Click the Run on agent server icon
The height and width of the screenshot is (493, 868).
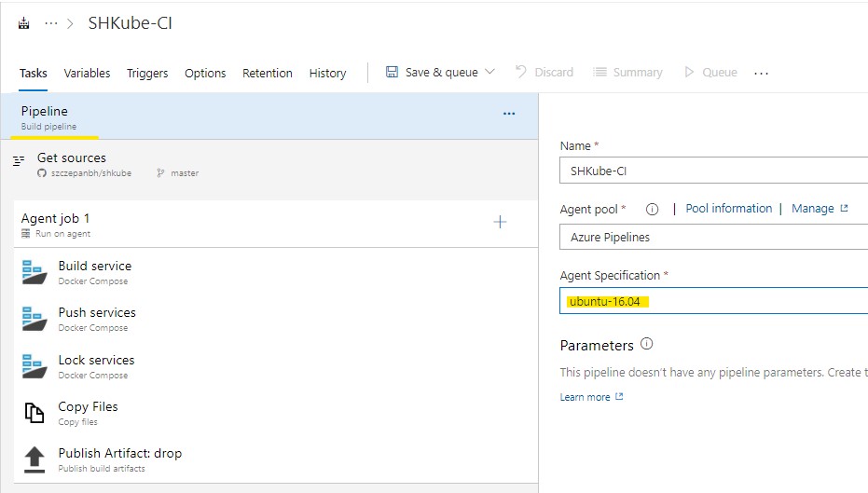pos(25,234)
